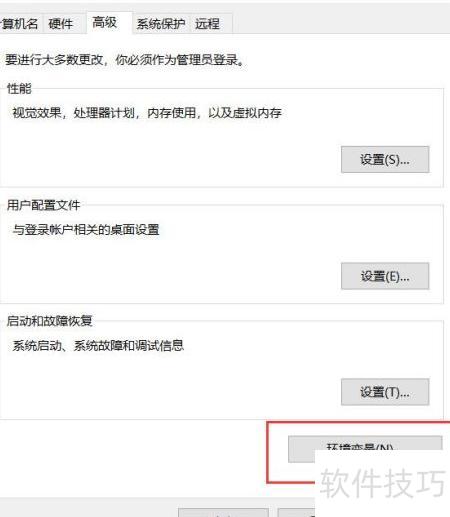The height and width of the screenshot is (517, 450).
Task: Click the 启动和故障恢复 group label
Action: pyautogui.click(x=50, y=321)
